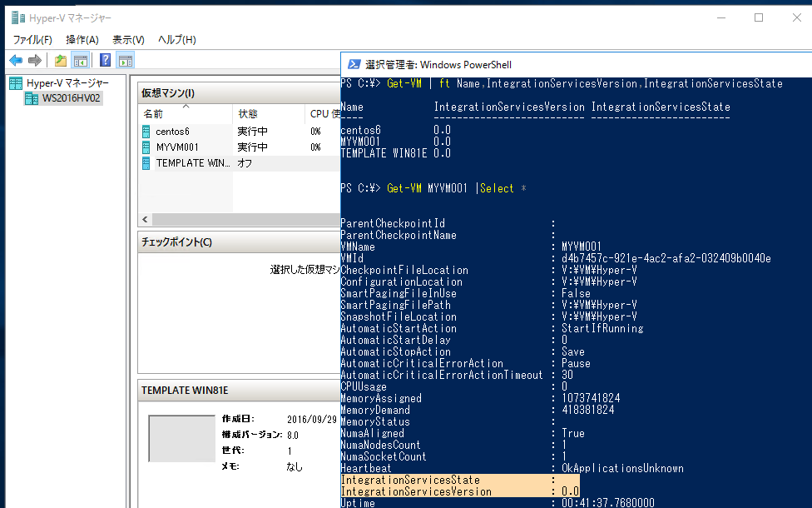Open the ファイル(F) menu
The height and width of the screenshot is (508, 812).
[32, 39]
